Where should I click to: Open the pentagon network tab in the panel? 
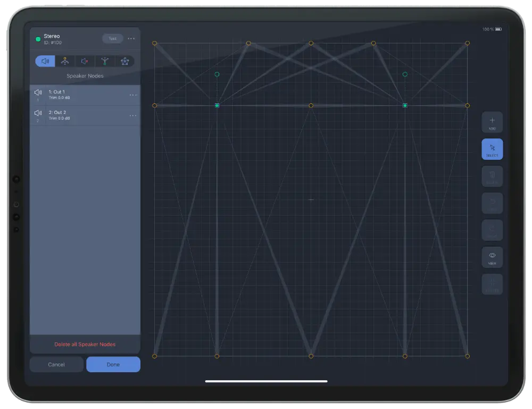point(125,61)
